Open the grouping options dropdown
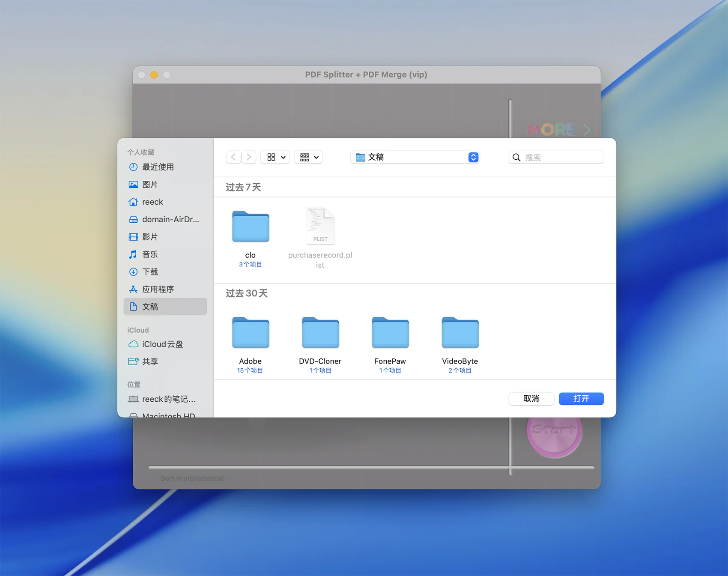The width and height of the screenshot is (728, 576). pos(309,157)
